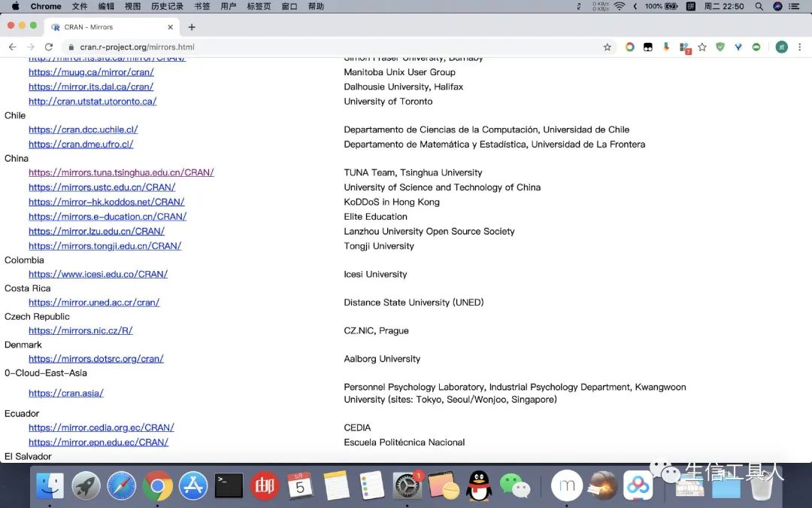The width and height of the screenshot is (812, 508).
Task: Open the mirror.lzu.edu.cn CRAN link
Action: (97, 231)
